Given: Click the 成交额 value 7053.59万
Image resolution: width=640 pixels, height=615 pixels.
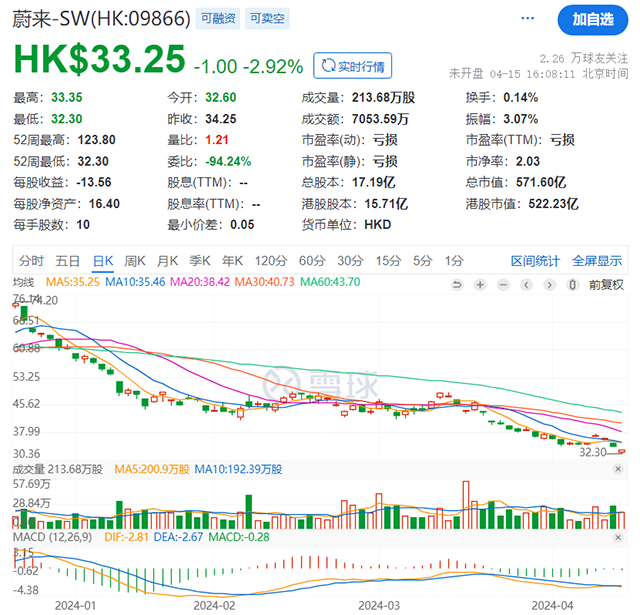Looking at the screenshot, I should click(x=380, y=119).
